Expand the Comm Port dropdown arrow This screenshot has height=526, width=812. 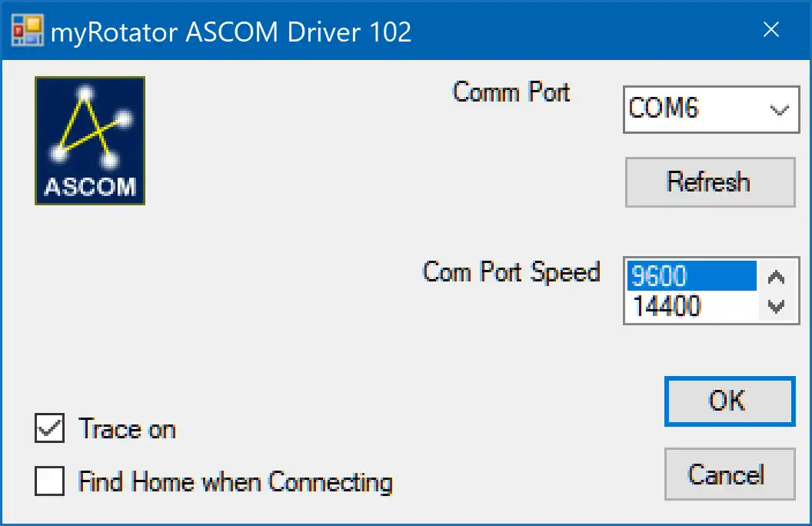tap(779, 110)
